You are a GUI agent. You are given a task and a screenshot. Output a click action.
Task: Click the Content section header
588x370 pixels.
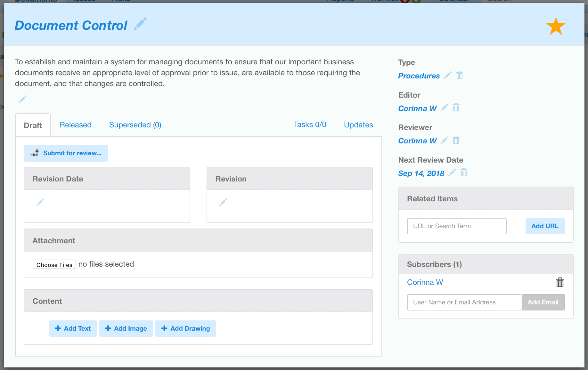point(198,301)
